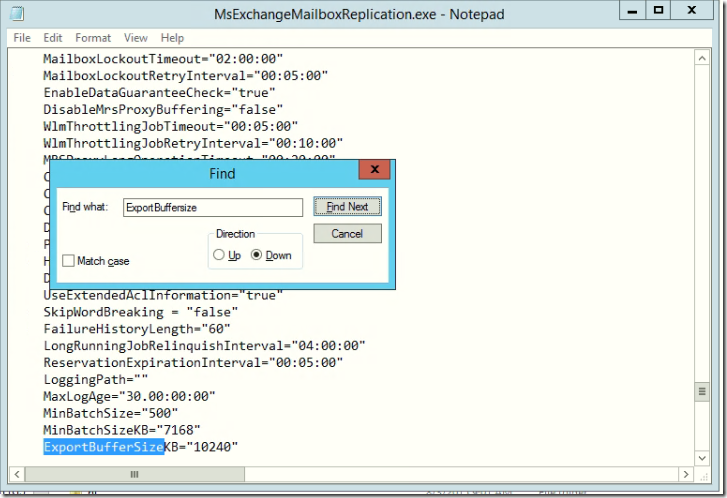Click the SkipWordBreaking = "false" line
The height and width of the screenshot is (498, 727).
pyautogui.click(x=140, y=312)
